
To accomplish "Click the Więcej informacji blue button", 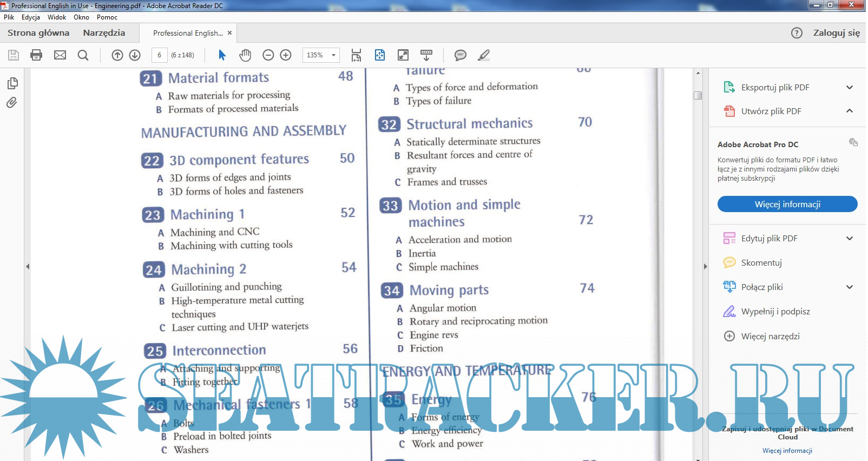I will pyautogui.click(x=787, y=204).
